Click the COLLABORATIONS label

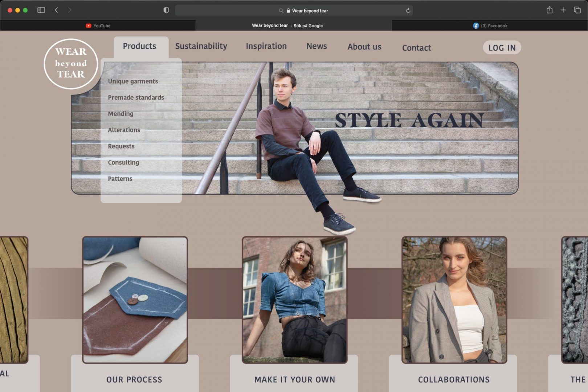(454, 380)
